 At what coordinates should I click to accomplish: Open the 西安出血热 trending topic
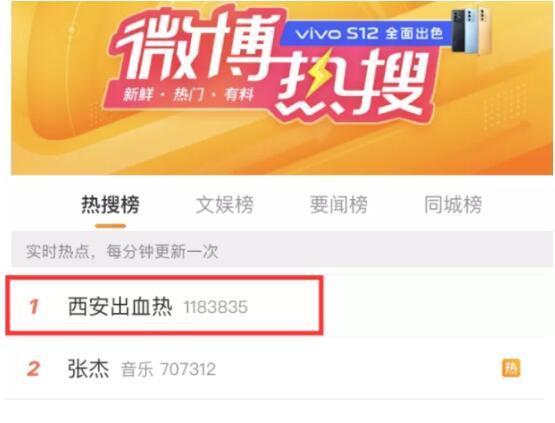(120, 307)
